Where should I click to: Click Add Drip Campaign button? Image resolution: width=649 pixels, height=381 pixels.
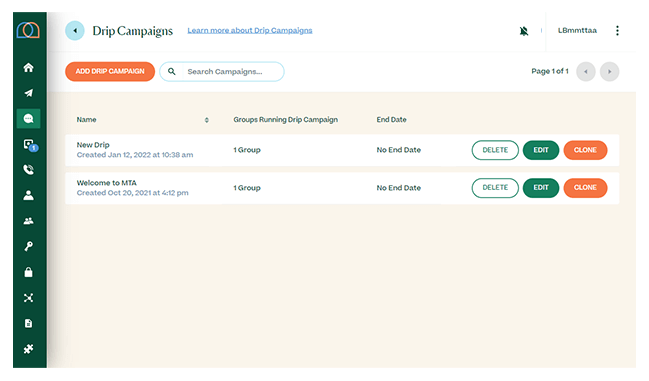click(110, 72)
